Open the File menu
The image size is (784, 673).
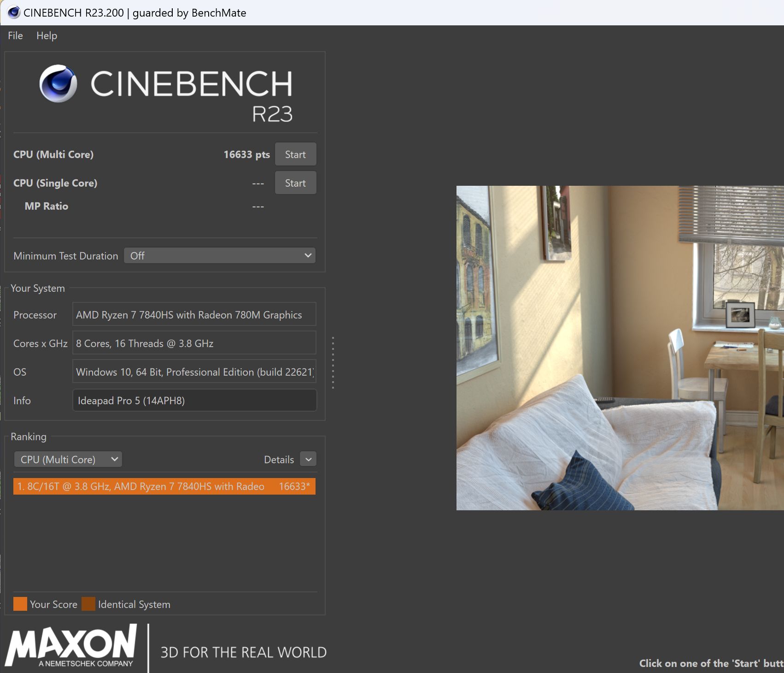click(15, 35)
